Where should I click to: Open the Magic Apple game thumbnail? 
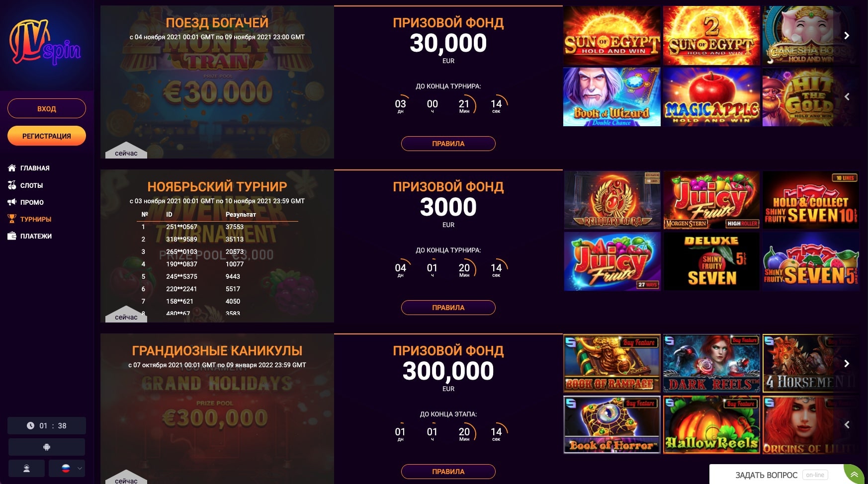pos(711,97)
